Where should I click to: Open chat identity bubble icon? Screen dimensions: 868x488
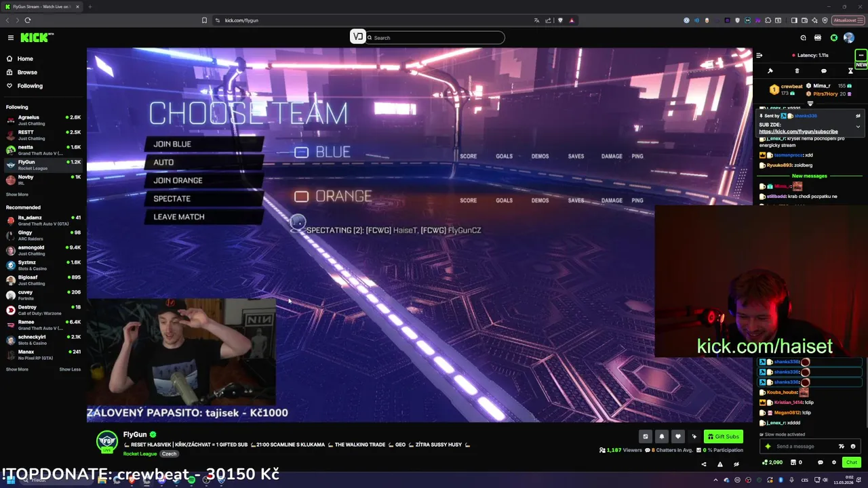tap(820, 462)
